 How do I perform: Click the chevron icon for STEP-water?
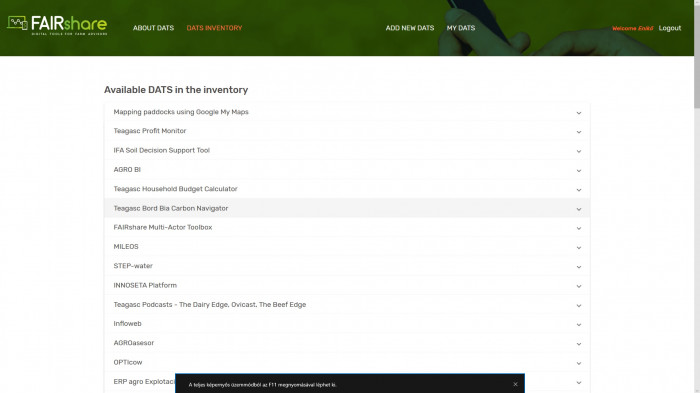click(579, 267)
